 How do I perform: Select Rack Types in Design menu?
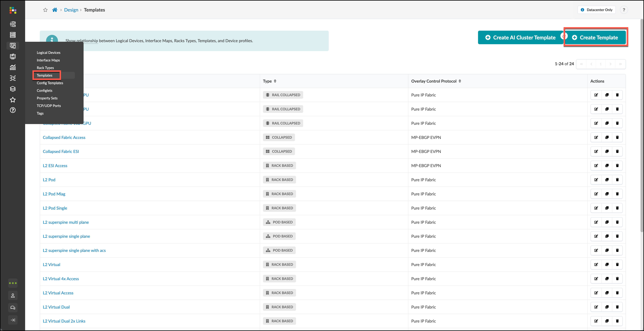[45, 68]
